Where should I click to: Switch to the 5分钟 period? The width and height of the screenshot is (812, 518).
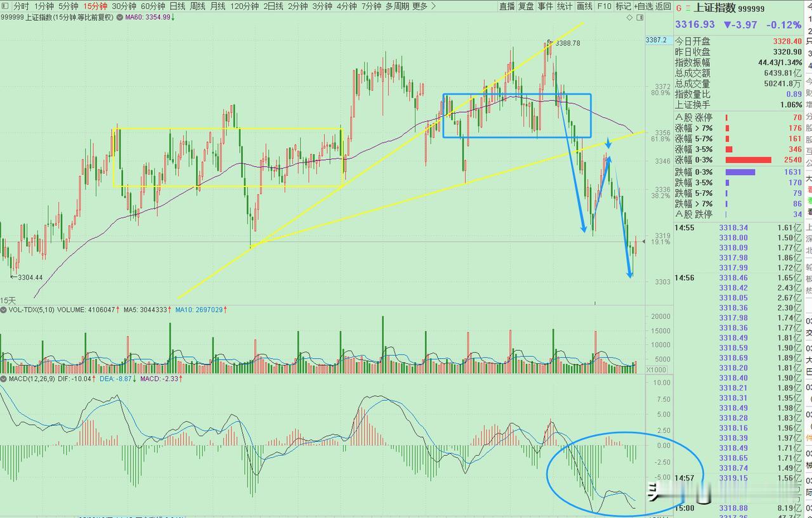point(69,6)
